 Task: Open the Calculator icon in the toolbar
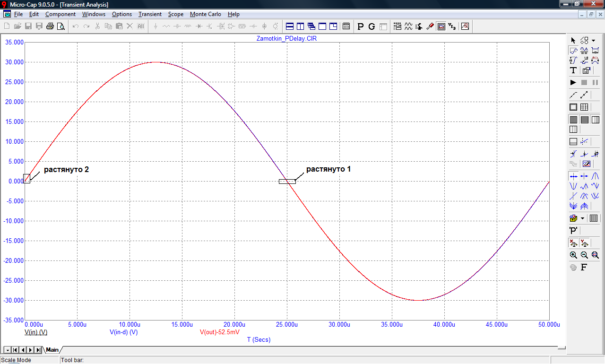346,26
